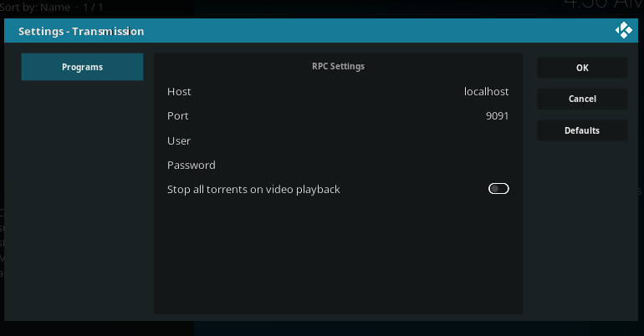Select the Programs settings category
The image size is (644, 336).
(82, 67)
